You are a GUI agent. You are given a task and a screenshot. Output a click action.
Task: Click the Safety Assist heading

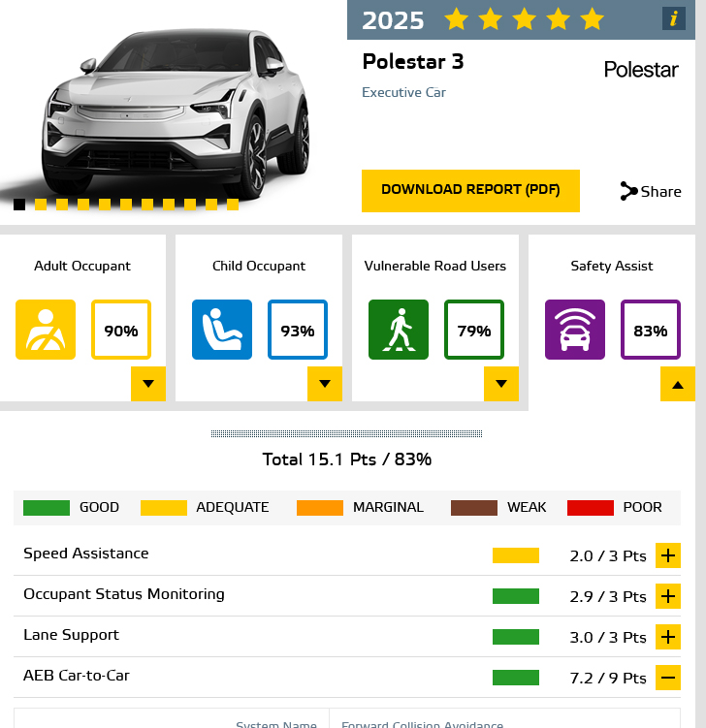[x=612, y=266]
